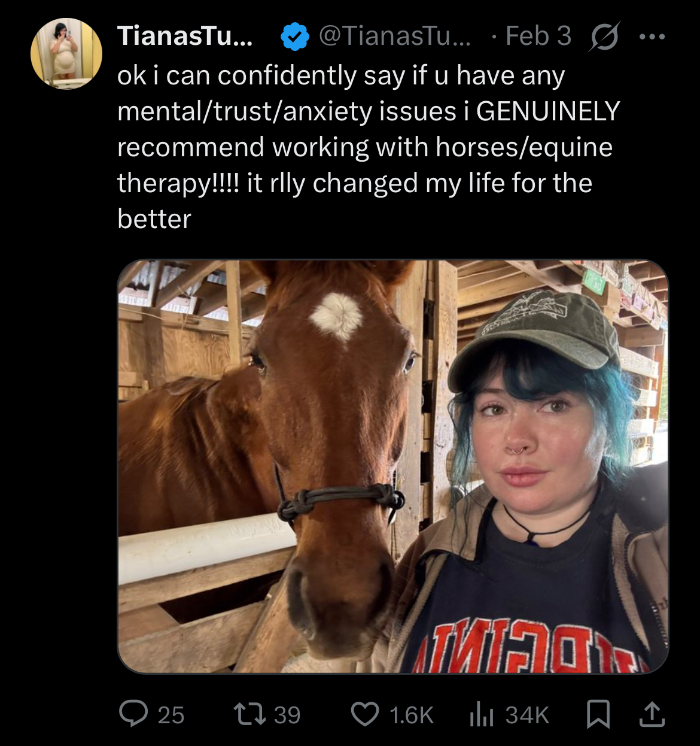The height and width of the screenshot is (746, 700).
Task: Open the author's profile avatar
Action: coord(66,54)
